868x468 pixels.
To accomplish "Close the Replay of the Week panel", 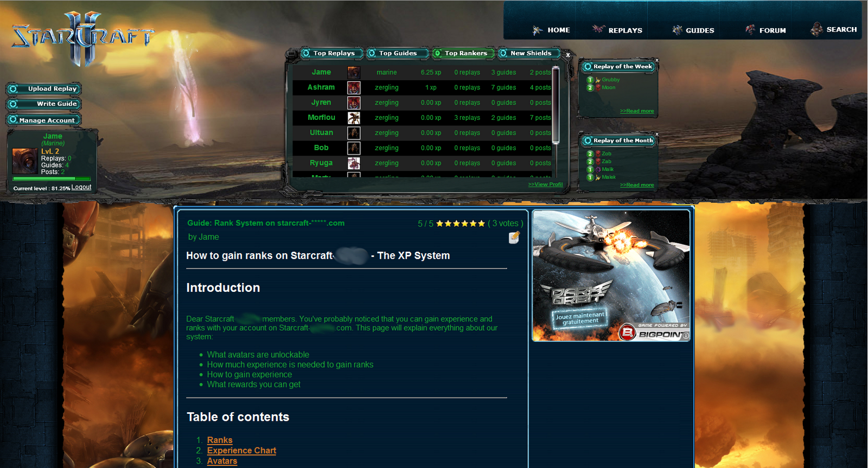I will [x=656, y=60].
